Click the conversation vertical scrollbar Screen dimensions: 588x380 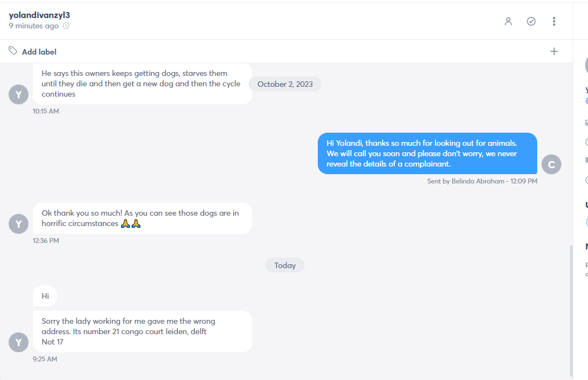coord(571,311)
